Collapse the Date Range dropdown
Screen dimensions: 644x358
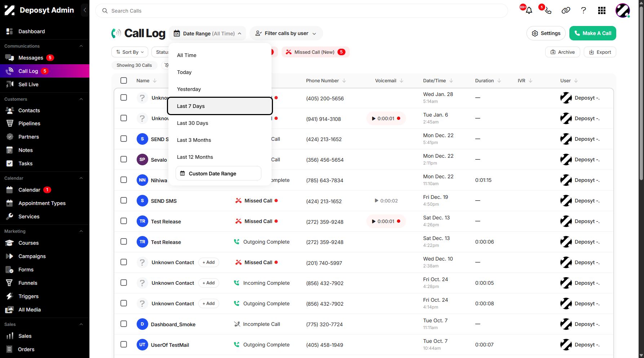[207, 33]
